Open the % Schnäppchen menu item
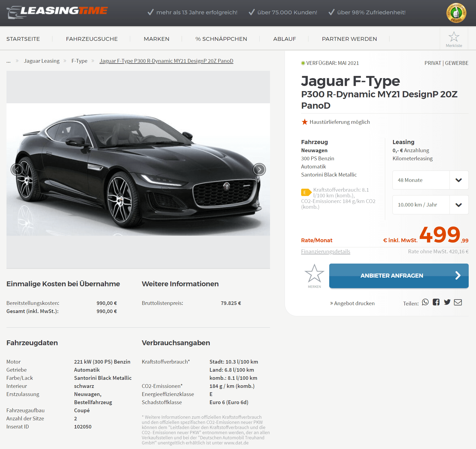Screen dimensions: 476x449 point(221,39)
